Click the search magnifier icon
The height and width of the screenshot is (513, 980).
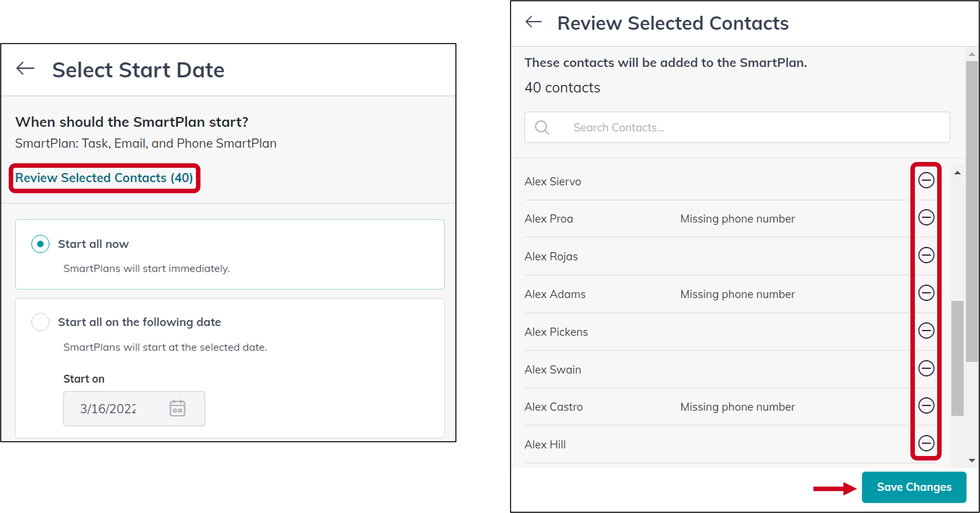pyautogui.click(x=542, y=128)
